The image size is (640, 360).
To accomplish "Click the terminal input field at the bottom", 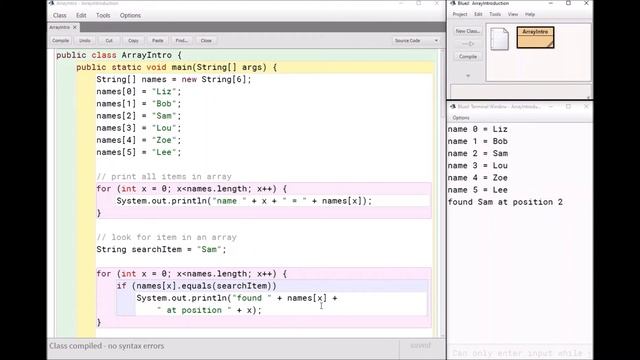I will (x=520, y=353).
